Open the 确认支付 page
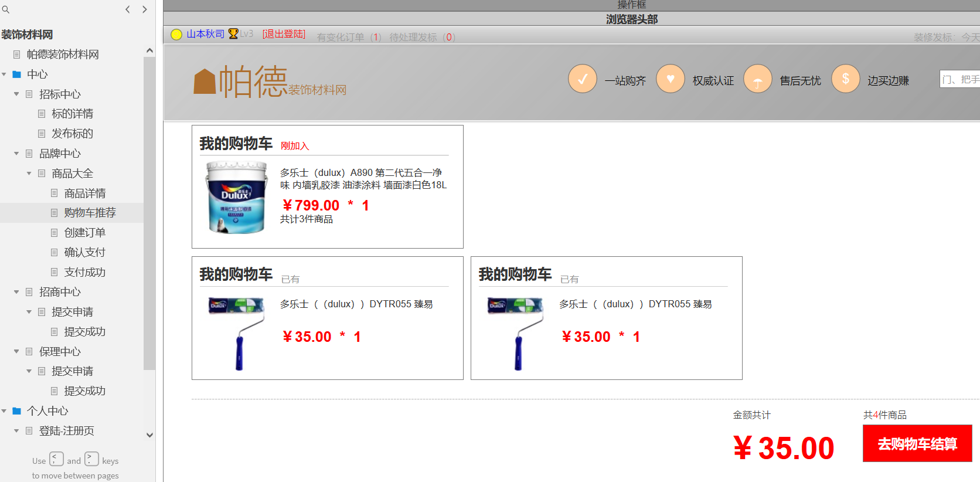 (85, 253)
